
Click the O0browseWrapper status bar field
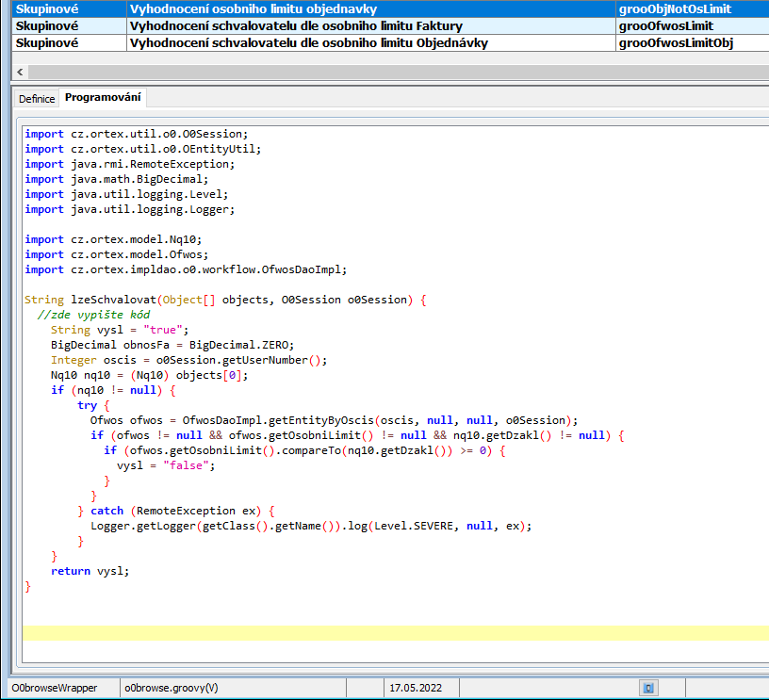click(55, 689)
